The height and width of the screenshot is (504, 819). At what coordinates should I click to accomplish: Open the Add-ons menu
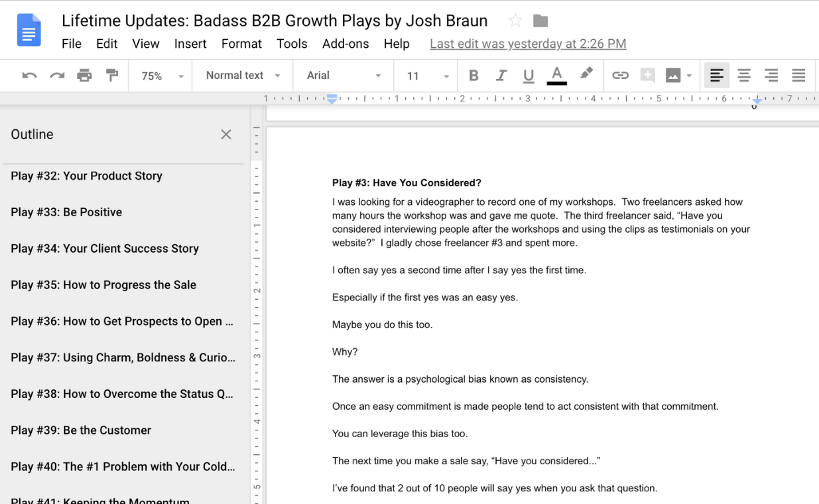(x=346, y=44)
